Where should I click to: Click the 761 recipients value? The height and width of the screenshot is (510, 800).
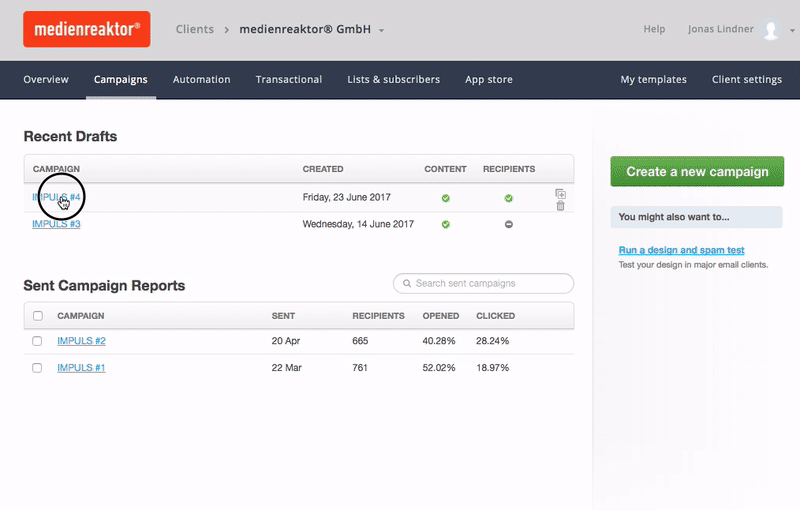point(360,368)
